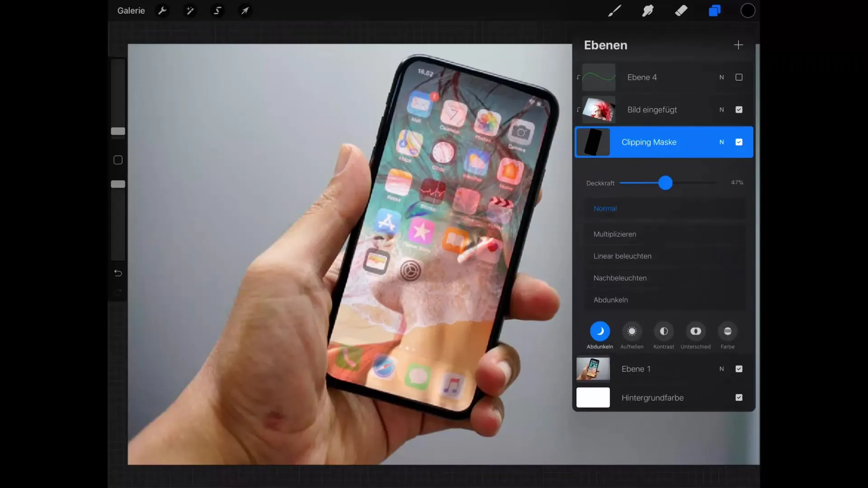The image size is (868, 488).
Task: Open blend mode N of Bild eingefügt
Action: coord(722,110)
